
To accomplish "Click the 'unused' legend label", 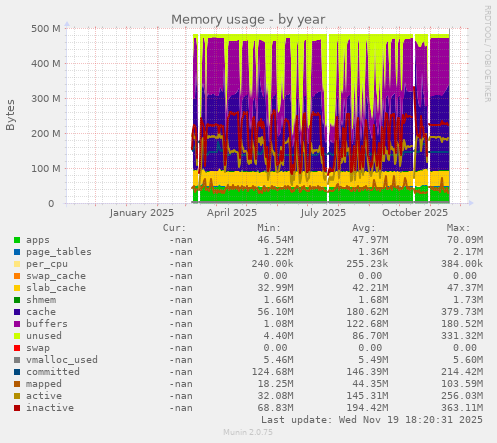I will [x=44, y=336].
